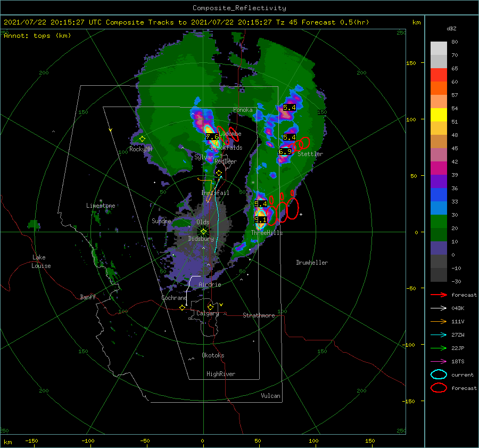The image size is (479, 448).
Task: Click the yellow swatch between 54 and 51
Action: tap(439, 115)
